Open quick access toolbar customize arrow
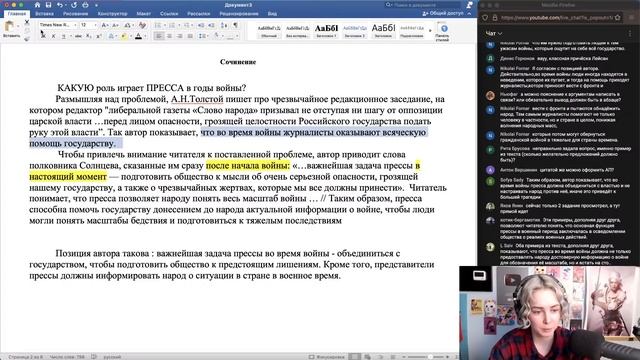The width and height of the screenshot is (640, 360). pyautogui.click(x=97, y=5)
